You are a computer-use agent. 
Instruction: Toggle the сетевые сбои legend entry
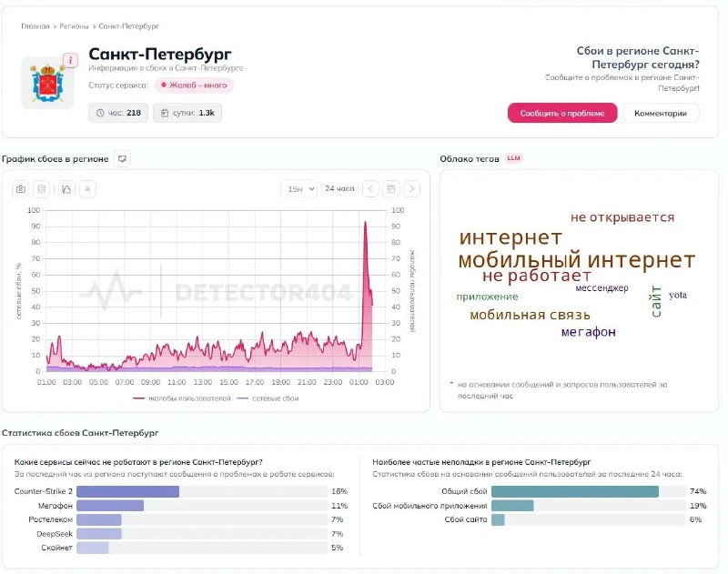click(x=268, y=398)
